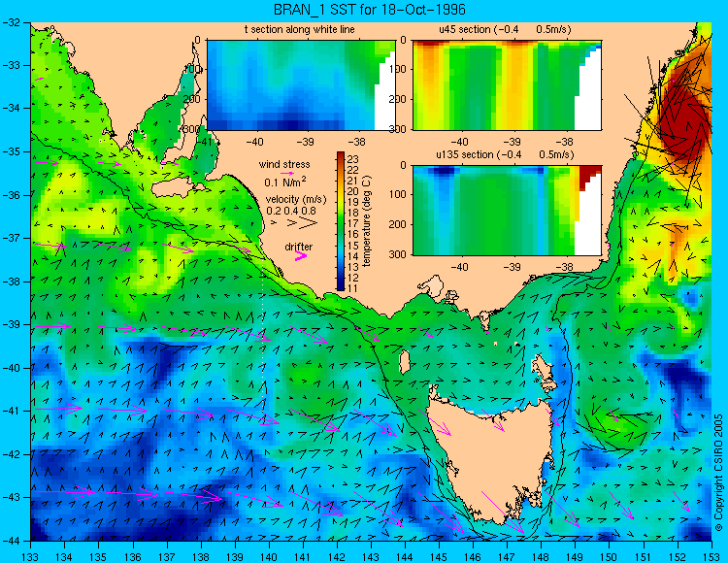
Task: Click longitude axis label 133
Action: (x=31, y=557)
